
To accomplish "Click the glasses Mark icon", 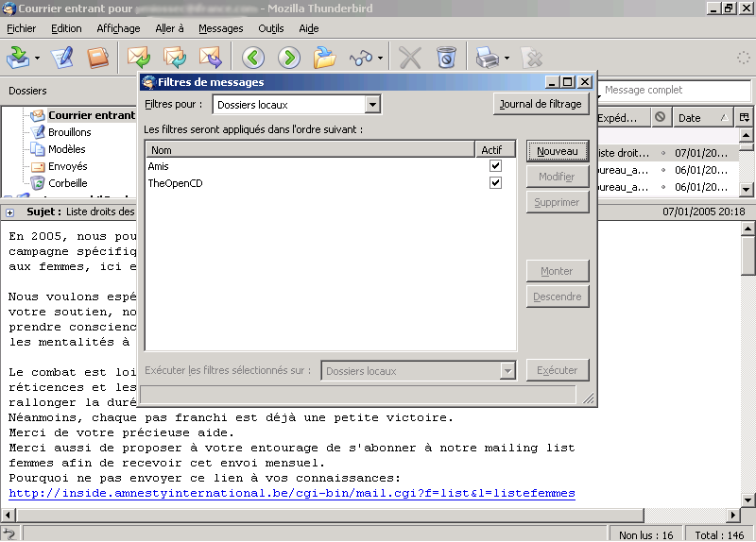I will 361,59.
